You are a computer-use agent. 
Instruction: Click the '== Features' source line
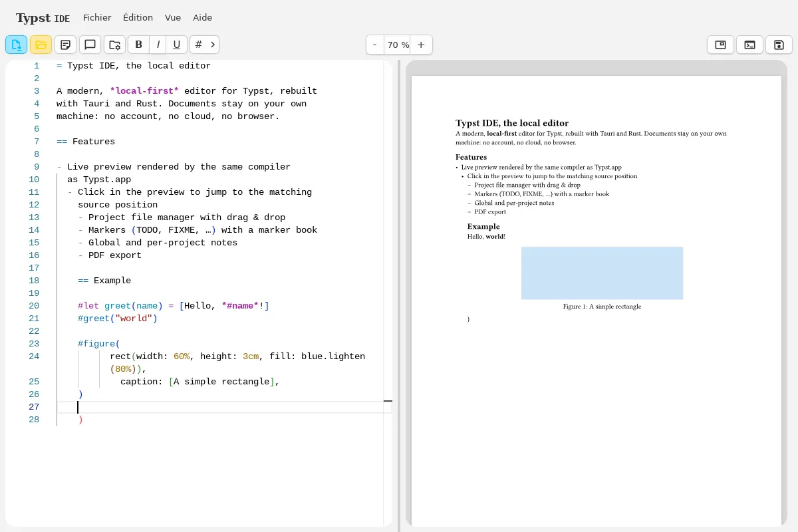pos(86,142)
